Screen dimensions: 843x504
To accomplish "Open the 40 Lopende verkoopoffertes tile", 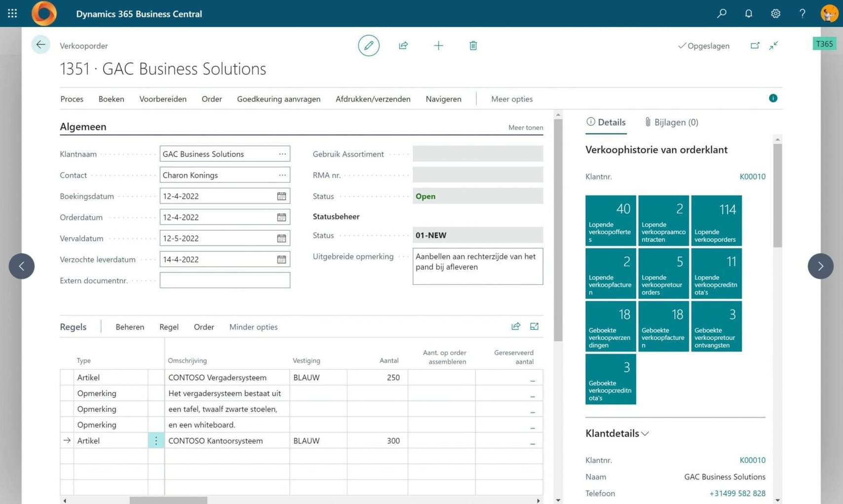I will [x=611, y=220].
